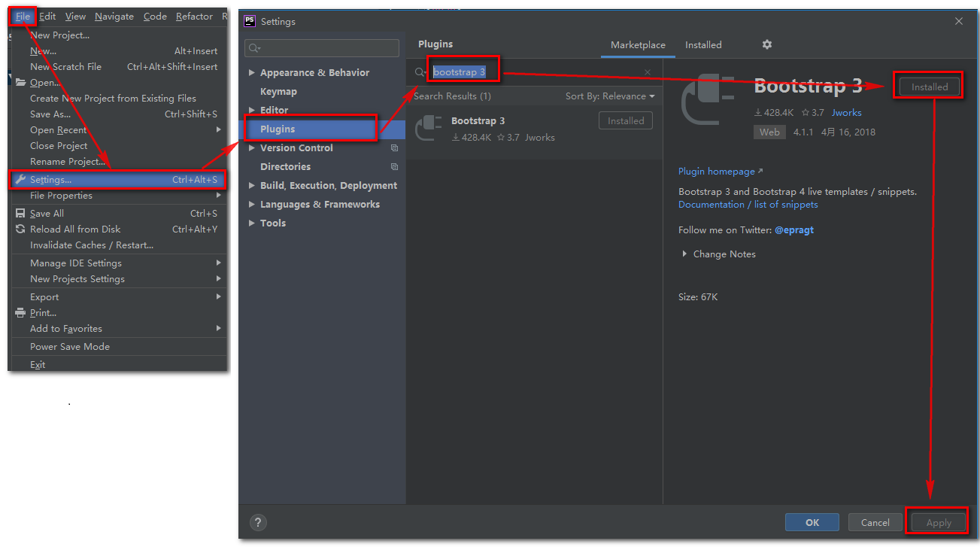
Task: Choose Add to Favorites submenu
Action: (x=118, y=329)
